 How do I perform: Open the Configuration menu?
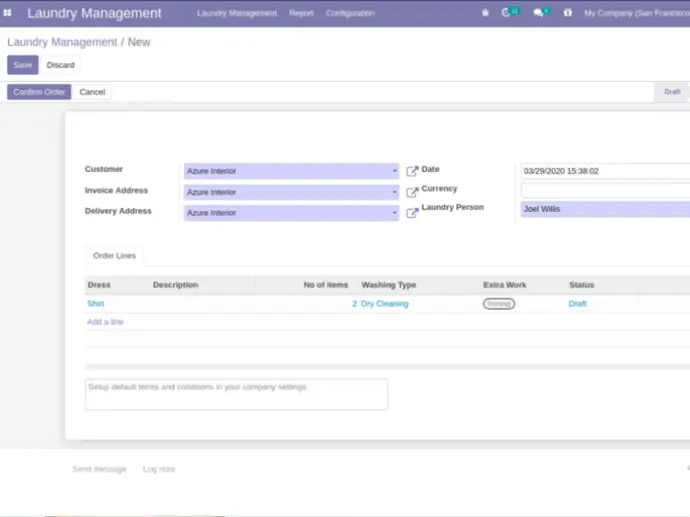(x=350, y=13)
